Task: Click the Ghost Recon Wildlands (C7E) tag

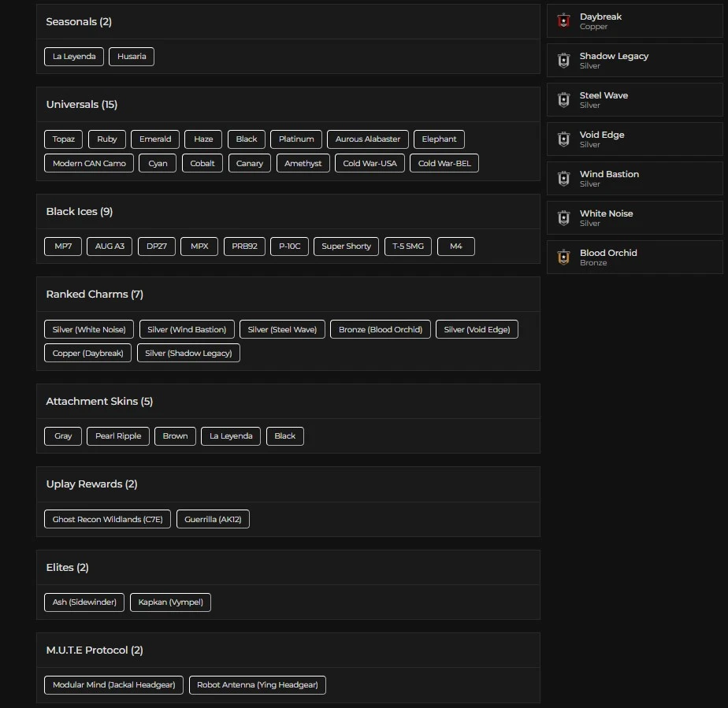Action: (x=107, y=519)
